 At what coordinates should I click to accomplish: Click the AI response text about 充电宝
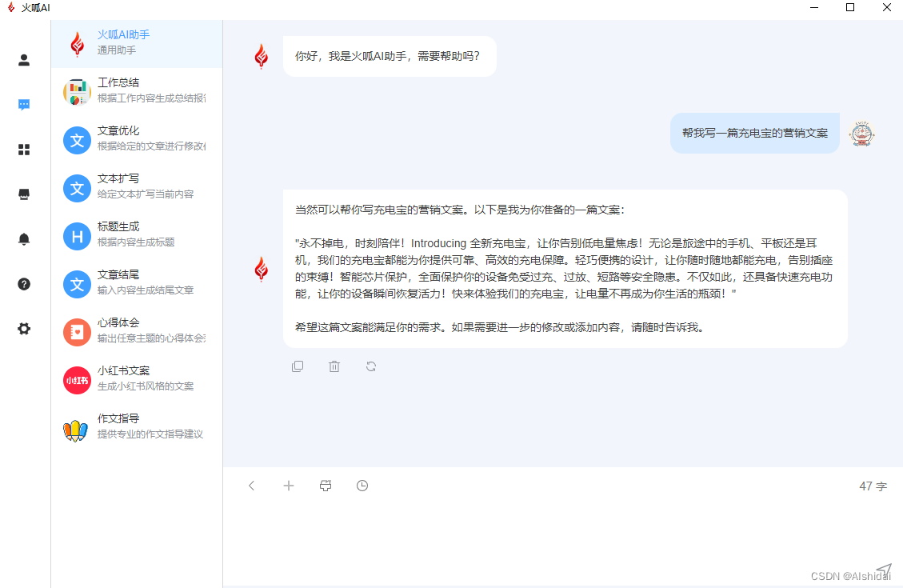[x=565, y=268]
